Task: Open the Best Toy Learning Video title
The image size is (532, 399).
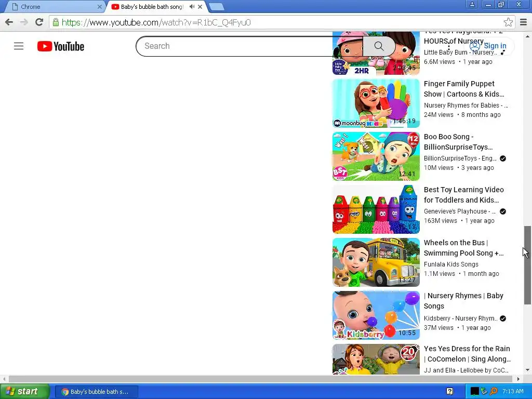Action: coord(464,195)
